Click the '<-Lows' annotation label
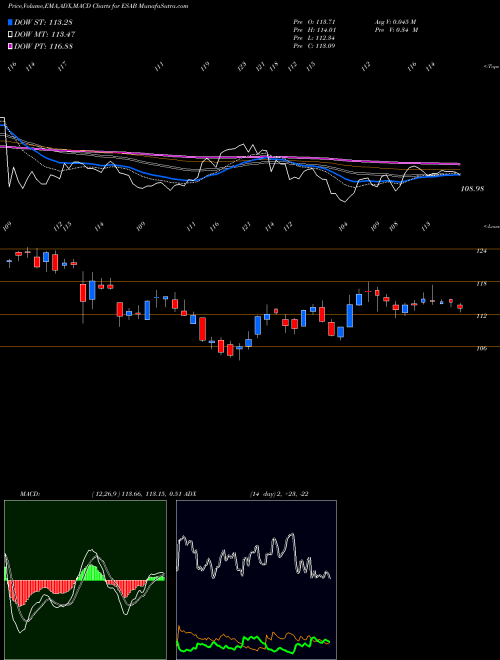This screenshot has height=660, width=500. 491,226
